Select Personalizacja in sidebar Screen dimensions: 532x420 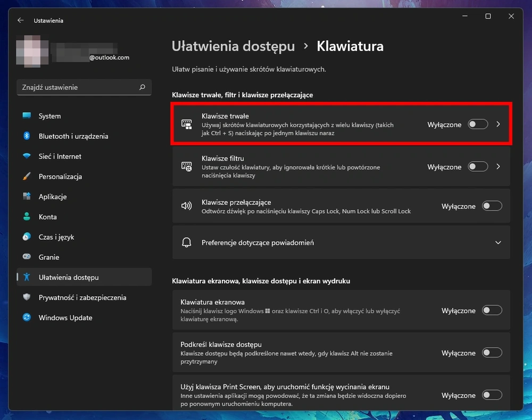[84, 177]
